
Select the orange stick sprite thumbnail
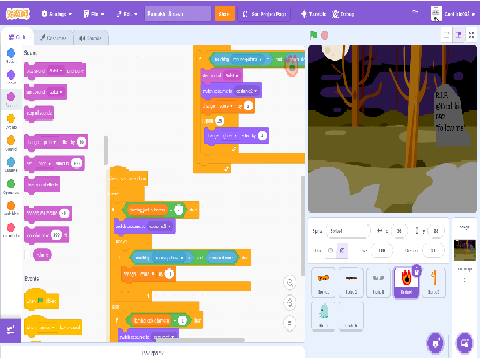click(x=433, y=282)
